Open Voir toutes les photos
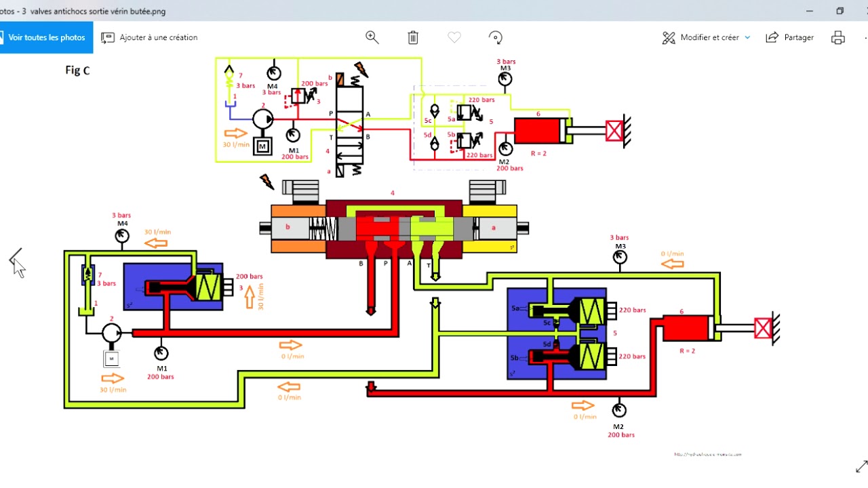Viewport: 868px width, 488px height. pyautogui.click(x=46, y=37)
